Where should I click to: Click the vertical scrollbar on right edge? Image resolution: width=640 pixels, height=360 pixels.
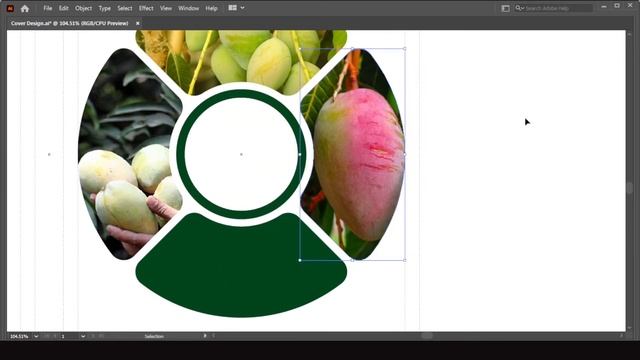[x=630, y=188]
